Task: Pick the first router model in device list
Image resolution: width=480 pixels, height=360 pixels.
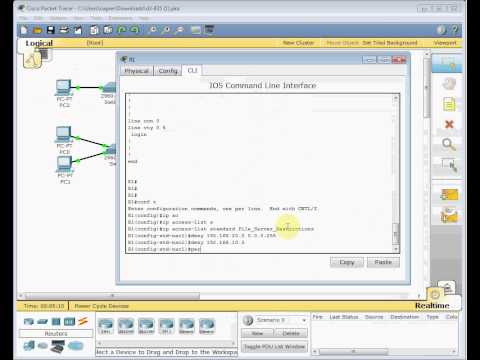Action: (x=106, y=326)
